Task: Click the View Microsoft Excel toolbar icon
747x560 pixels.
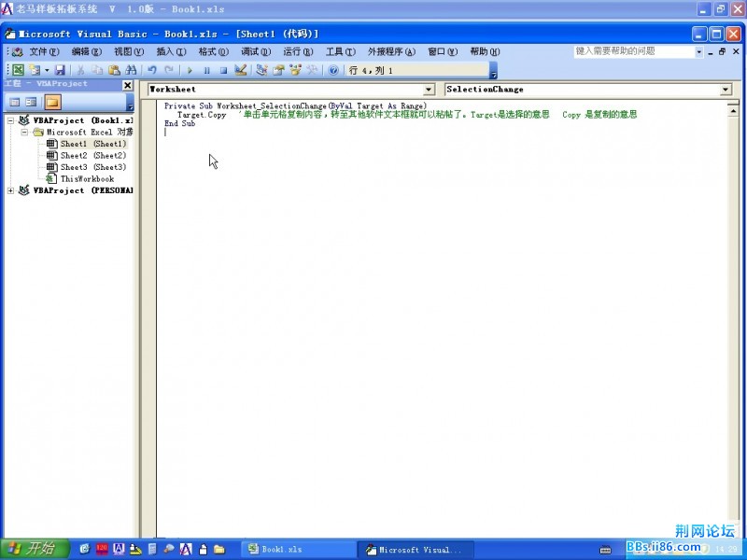Action: (x=18, y=70)
